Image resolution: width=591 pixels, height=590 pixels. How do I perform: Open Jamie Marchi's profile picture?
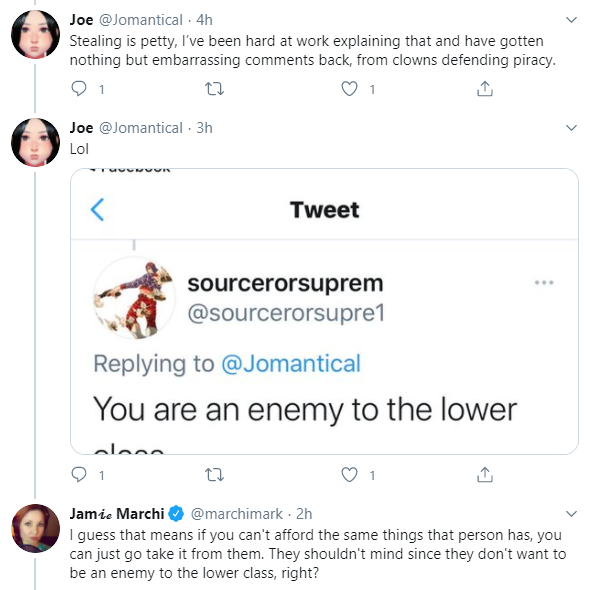coord(35,528)
